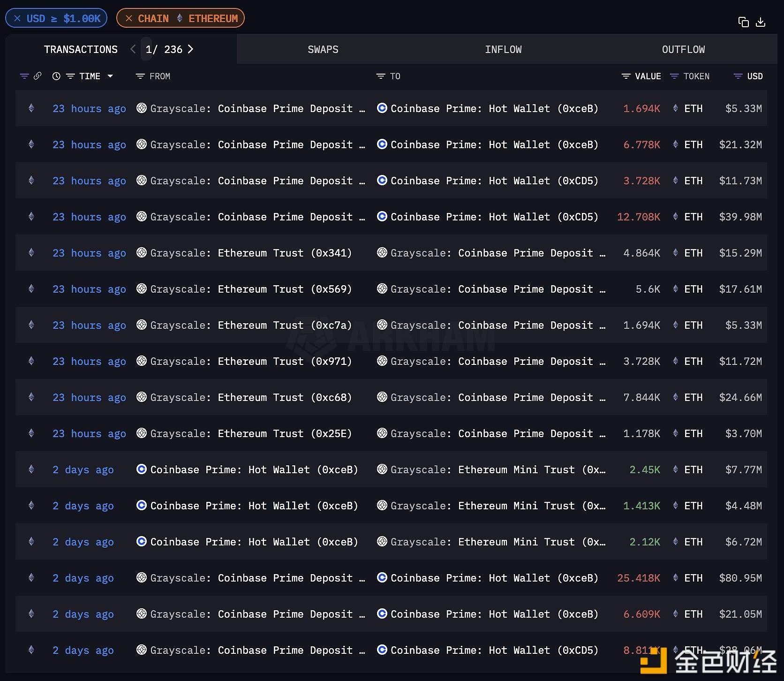This screenshot has height=681, width=784.
Task: Open Grayscale Ethereum Trust (0x569) address
Action: [x=285, y=289]
